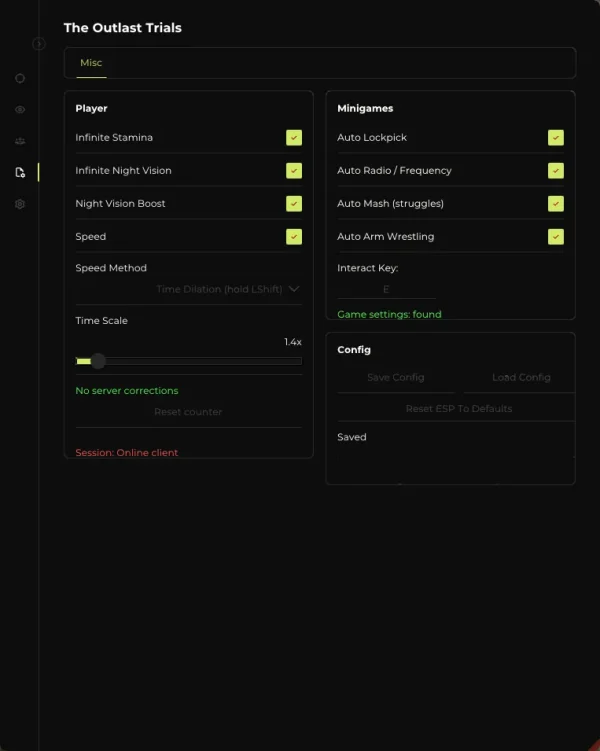The image size is (600, 751).
Task: Switch to the Misc tab
Action: click(91, 63)
